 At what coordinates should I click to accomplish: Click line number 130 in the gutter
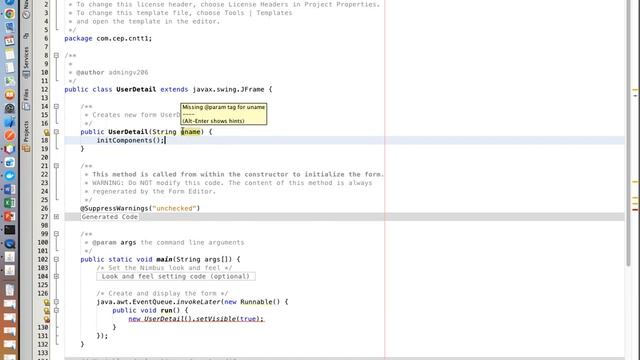point(43,327)
